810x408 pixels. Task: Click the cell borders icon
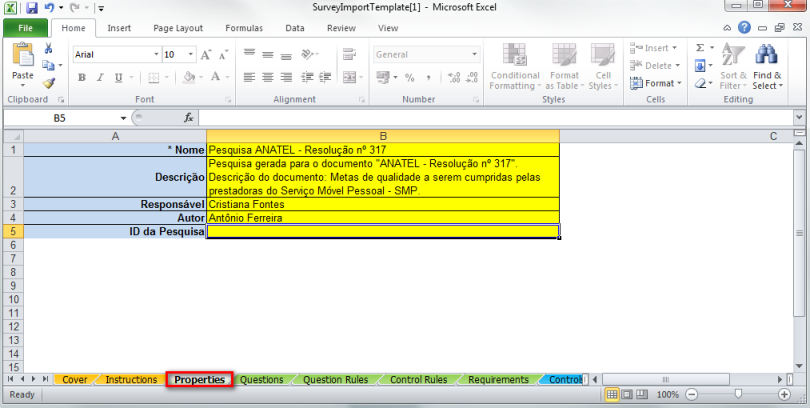coord(153,77)
